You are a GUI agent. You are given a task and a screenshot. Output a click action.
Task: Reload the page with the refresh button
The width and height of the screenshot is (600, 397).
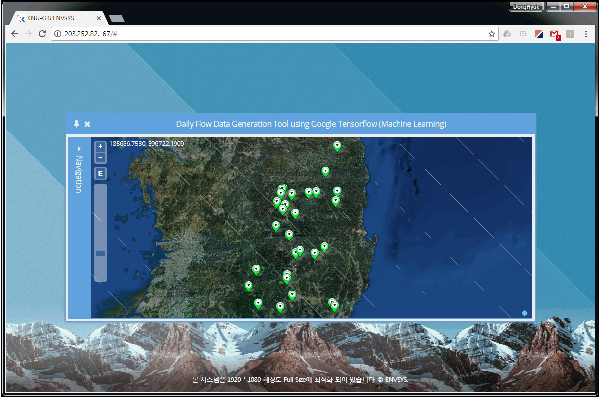[42, 34]
